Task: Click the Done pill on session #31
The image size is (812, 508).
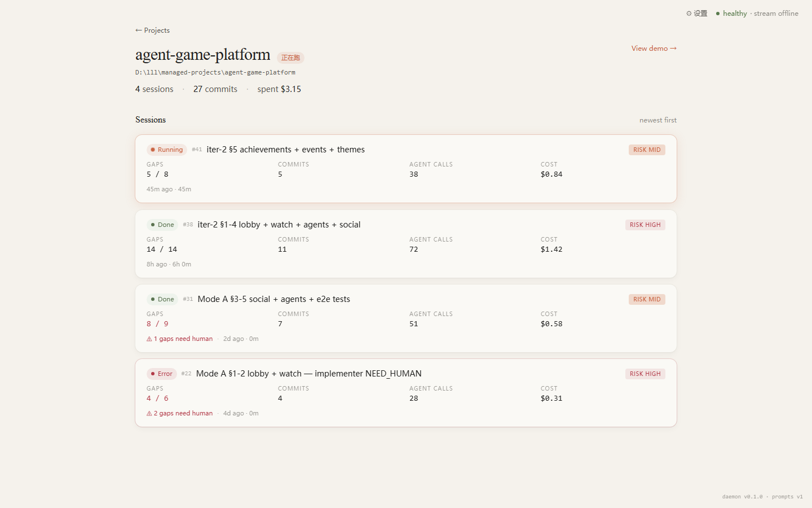Action: pyautogui.click(x=162, y=299)
